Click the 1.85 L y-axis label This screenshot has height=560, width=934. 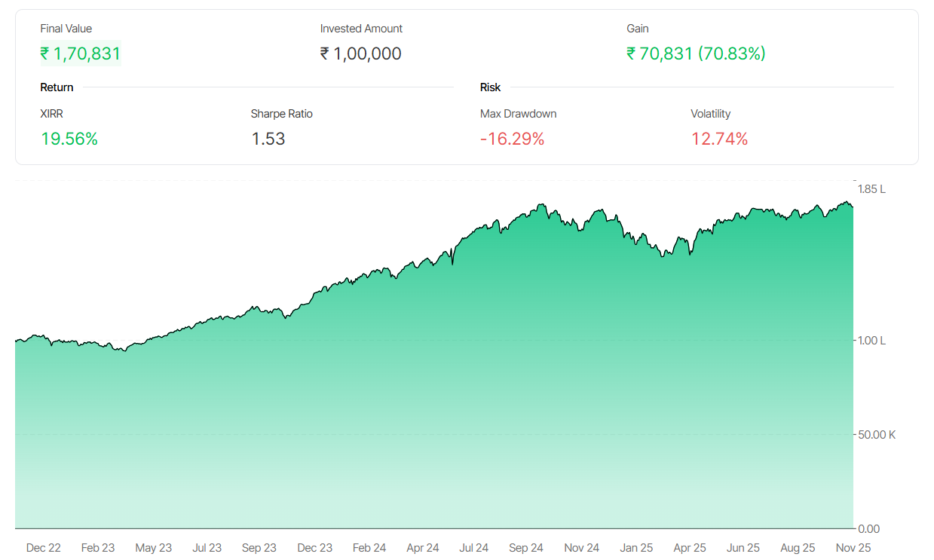coord(871,189)
